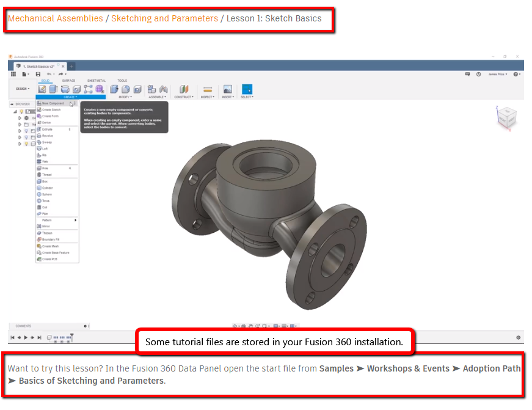Collapse the CREATE dropdown header
The height and width of the screenshot is (410, 532).
tap(71, 97)
